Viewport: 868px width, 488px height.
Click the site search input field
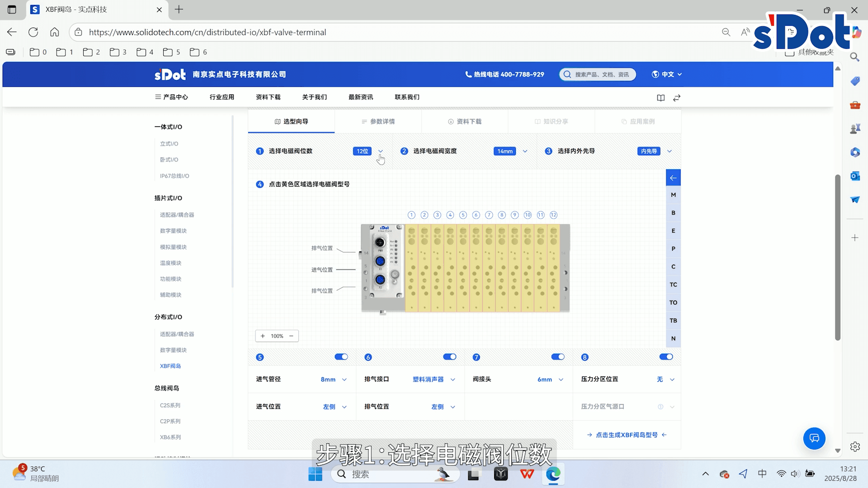point(598,75)
